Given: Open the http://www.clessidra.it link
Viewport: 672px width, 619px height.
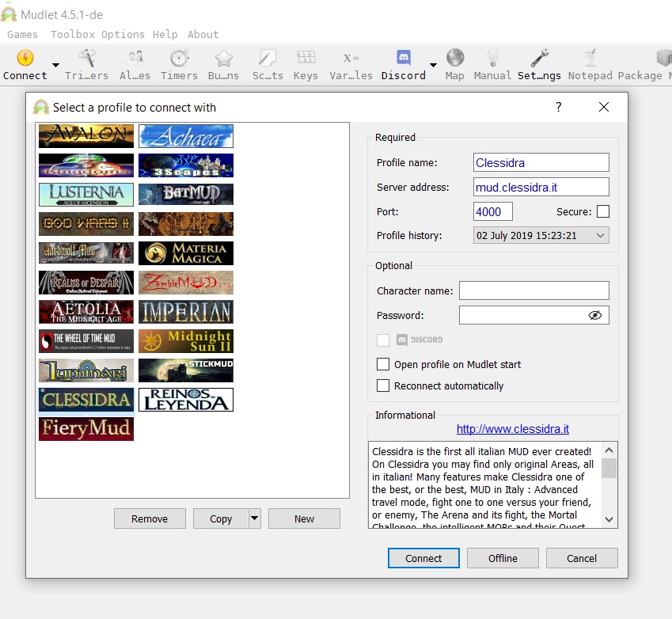Looking at the screenshot, I should click(513, 429).
